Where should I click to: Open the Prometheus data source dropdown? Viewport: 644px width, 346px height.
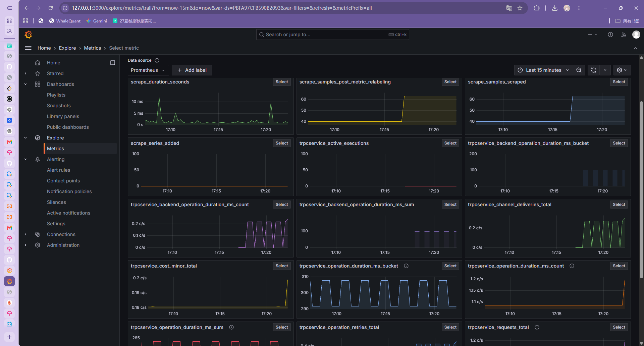[148, 70]
